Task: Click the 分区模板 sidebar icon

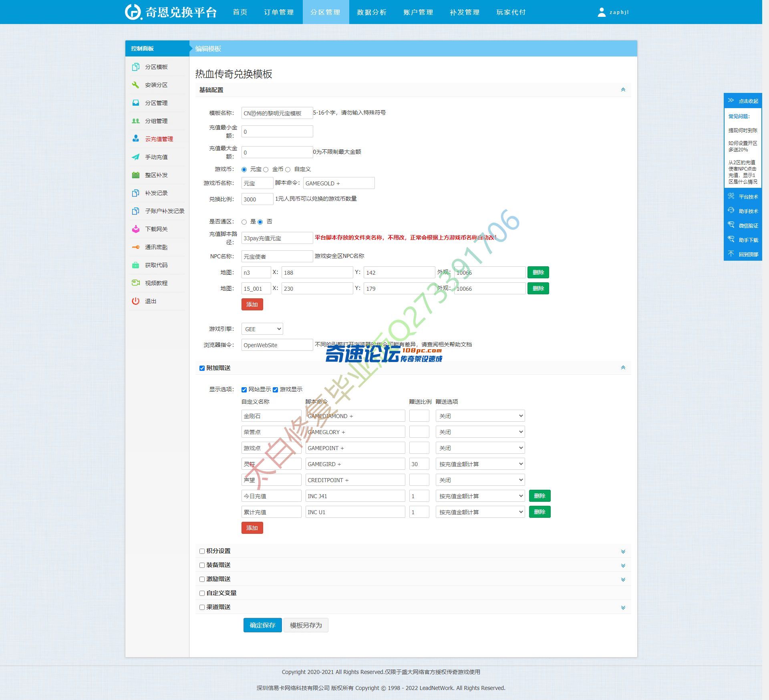Action: [x=136, y=67]
